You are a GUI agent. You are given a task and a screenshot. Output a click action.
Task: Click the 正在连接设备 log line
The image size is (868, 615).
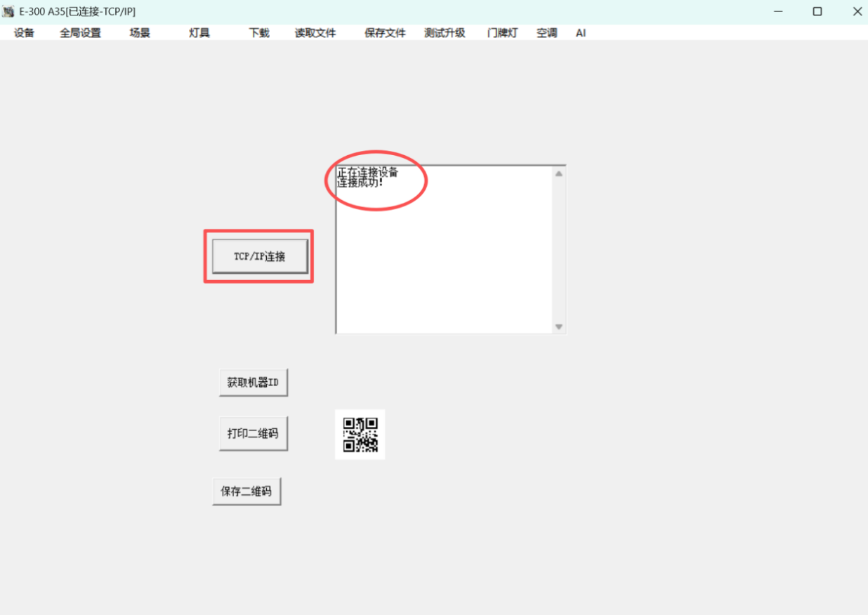367,173
